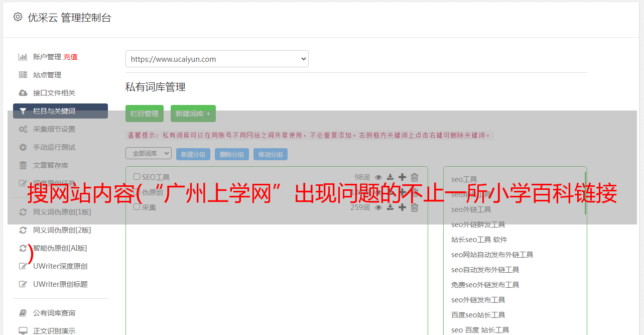This screenshot has width=644, height=335.
Task: Check the SEO工具 group checkbox
Action: point(137,177)
